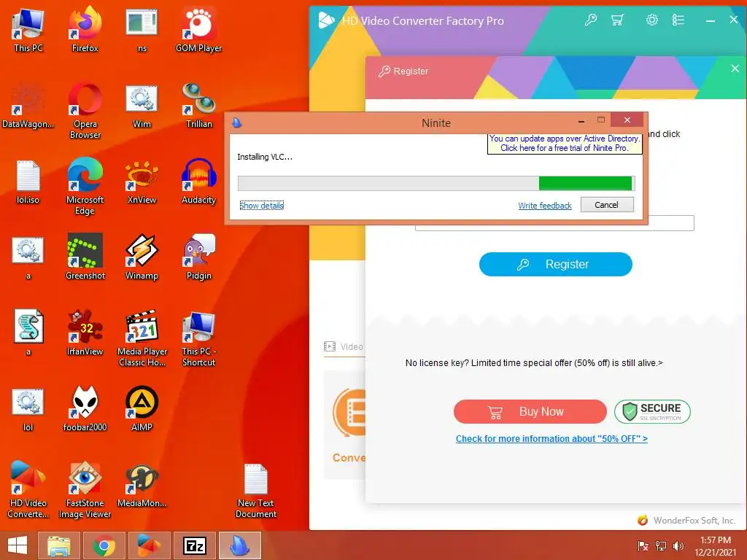Cancel the Ninite installation
The width and height of the screenshot is (747, 560).
click(x=607, y=205)
